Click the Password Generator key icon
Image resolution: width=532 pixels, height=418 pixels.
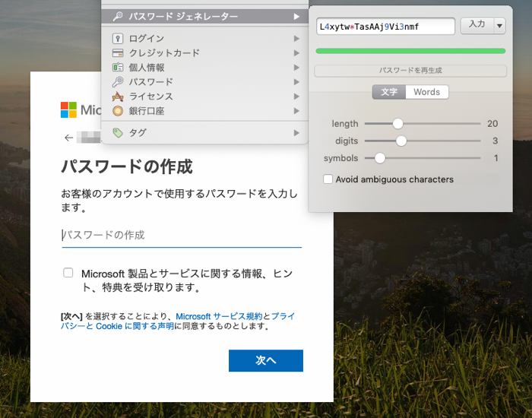pyautogui.click(x=118, y=16)
